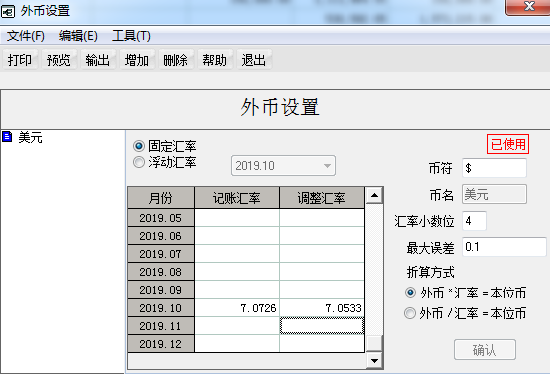Click the table scrollbar up arrow
550x374 pixels.
coord(374,195)
